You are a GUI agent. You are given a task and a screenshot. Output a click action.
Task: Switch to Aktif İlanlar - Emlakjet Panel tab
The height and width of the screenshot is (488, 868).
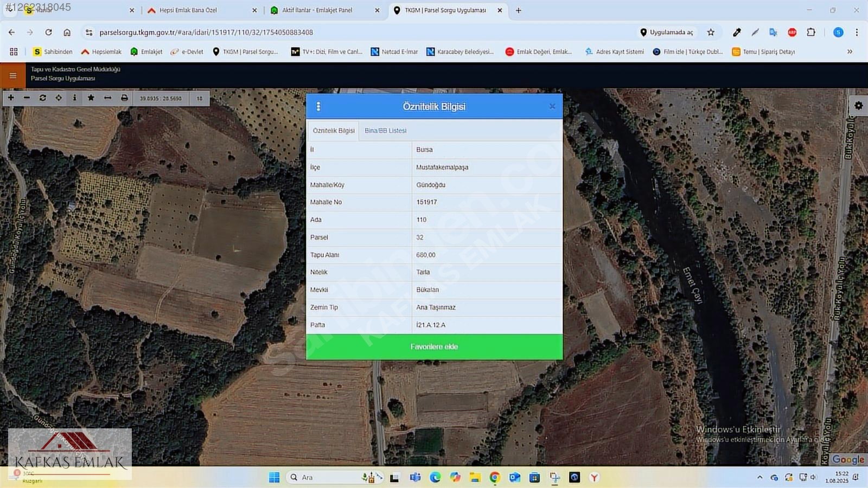317,10
